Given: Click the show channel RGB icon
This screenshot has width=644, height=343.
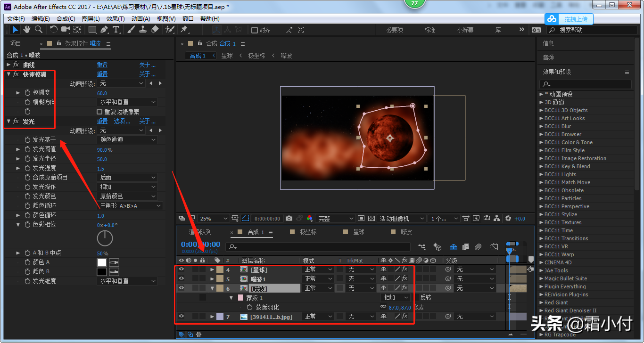Looking at the screenshot, I should [310, 219].
